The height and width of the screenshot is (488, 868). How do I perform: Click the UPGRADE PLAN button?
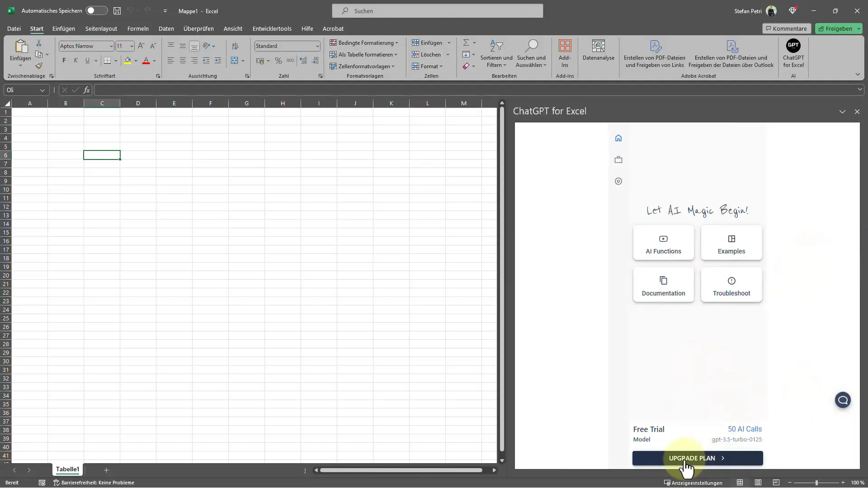(x=698, y=458)
